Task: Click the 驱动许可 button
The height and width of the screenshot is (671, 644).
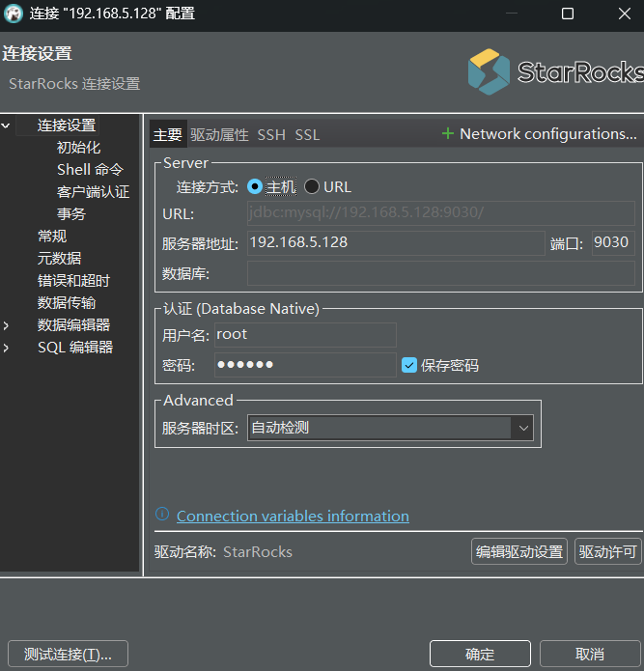Action: tap(607, 551)
